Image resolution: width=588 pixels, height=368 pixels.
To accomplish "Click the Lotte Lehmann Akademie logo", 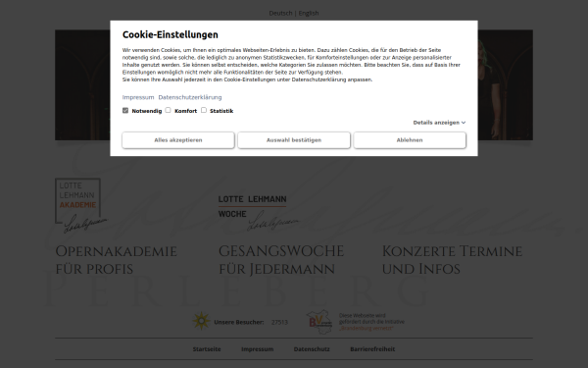I will [80, 205].
